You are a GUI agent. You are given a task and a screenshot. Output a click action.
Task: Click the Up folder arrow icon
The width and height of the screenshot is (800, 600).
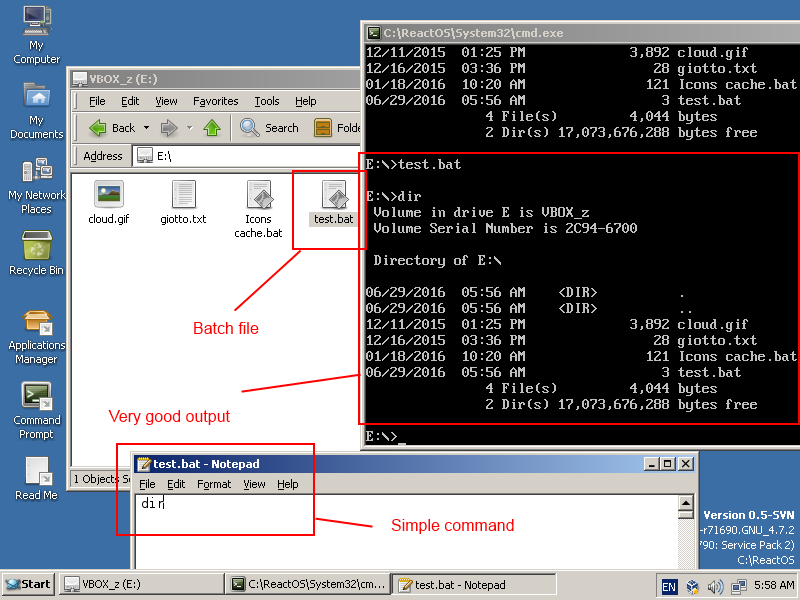point(212,128)
